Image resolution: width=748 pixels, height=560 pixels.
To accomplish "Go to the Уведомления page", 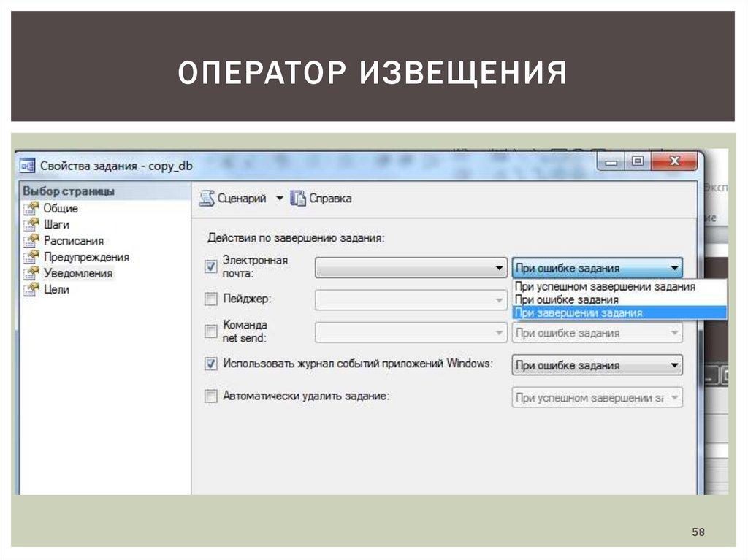I will click(78, 273).
